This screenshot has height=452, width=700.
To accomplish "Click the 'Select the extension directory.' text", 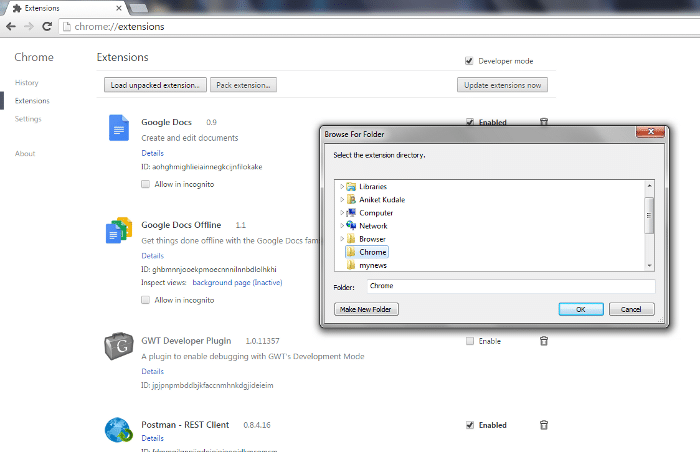I will point(379,155).
